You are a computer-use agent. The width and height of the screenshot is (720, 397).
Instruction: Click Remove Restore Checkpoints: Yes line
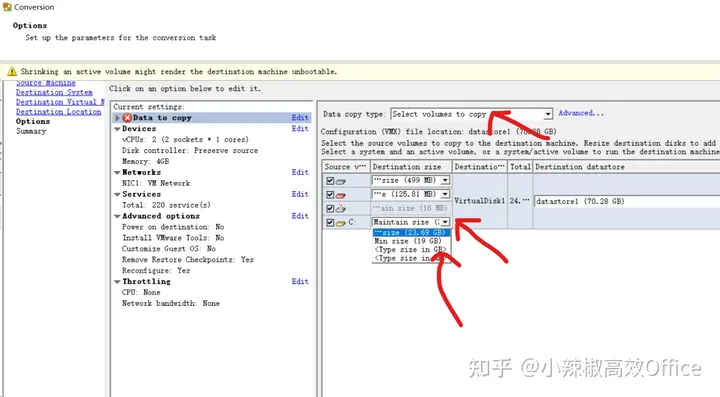tap(188, 260)
